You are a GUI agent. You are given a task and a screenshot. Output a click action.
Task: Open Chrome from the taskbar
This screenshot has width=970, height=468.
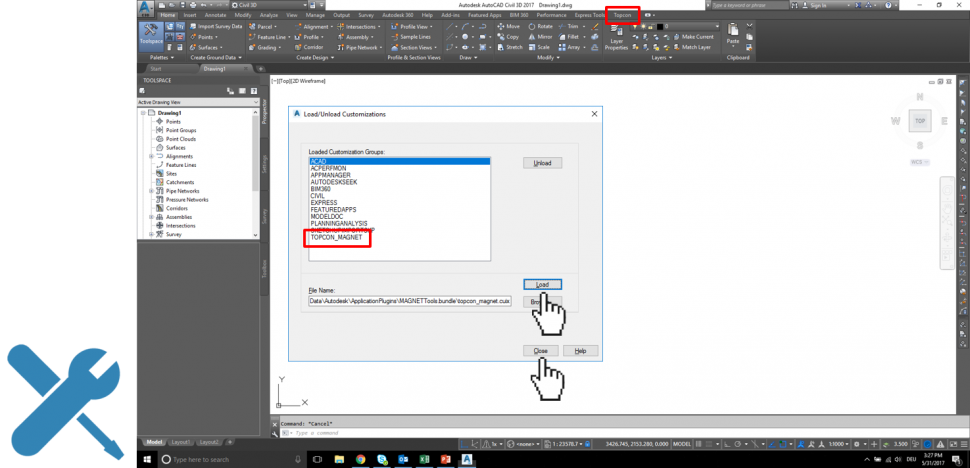pos(361,459)
